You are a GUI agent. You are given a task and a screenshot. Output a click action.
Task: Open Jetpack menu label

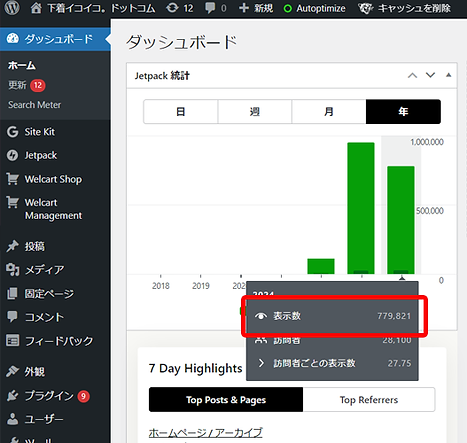click(x=41, y=155)
